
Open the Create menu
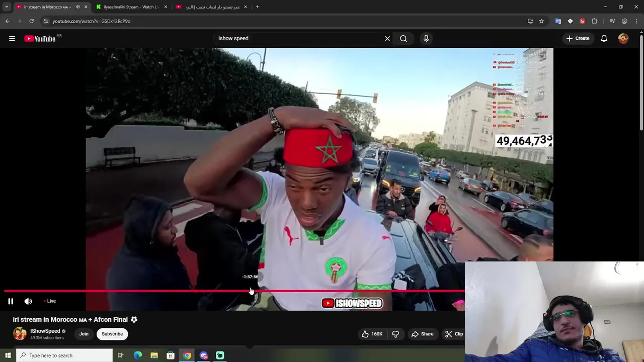pyautogui.click(x=578, y=38)
